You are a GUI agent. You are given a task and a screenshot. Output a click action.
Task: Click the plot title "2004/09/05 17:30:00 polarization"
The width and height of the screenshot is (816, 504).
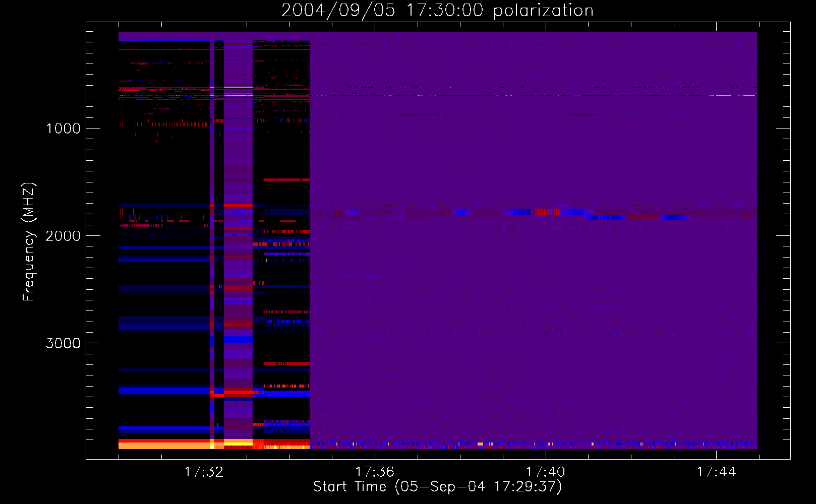437,10
